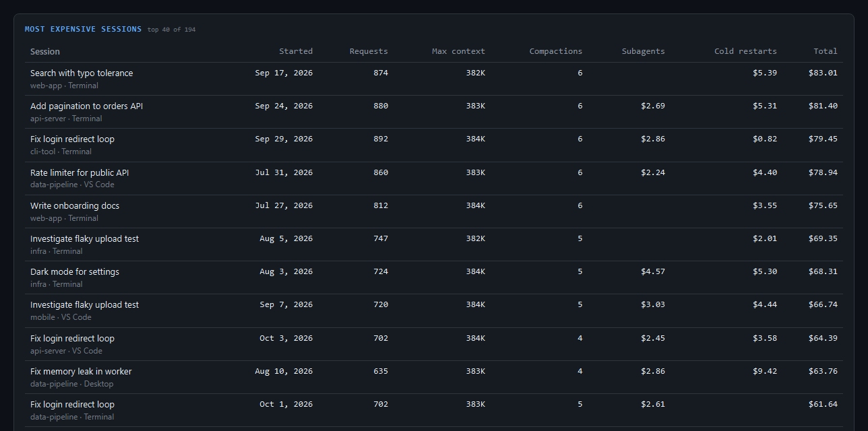Click the 724 requests value

381,271
